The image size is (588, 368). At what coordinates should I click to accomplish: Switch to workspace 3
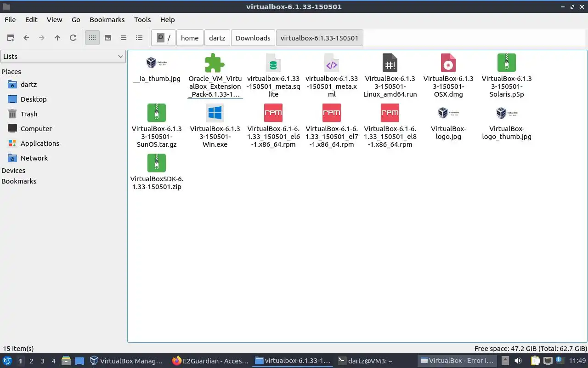click(x=42, y=361)
